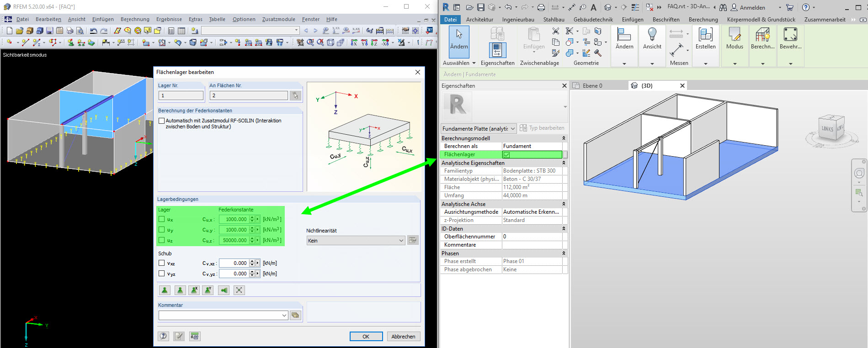Enable the vxz shear checkbox
Image resolution: width=868 pixels, height=348 pixels.
pos(161,263)
